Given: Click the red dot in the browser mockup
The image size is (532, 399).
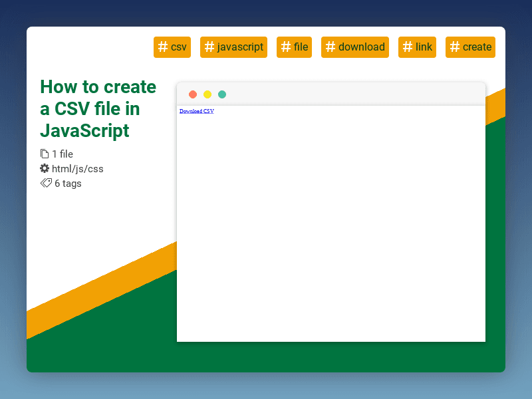Looking at the screenshot, I should 192,94.
